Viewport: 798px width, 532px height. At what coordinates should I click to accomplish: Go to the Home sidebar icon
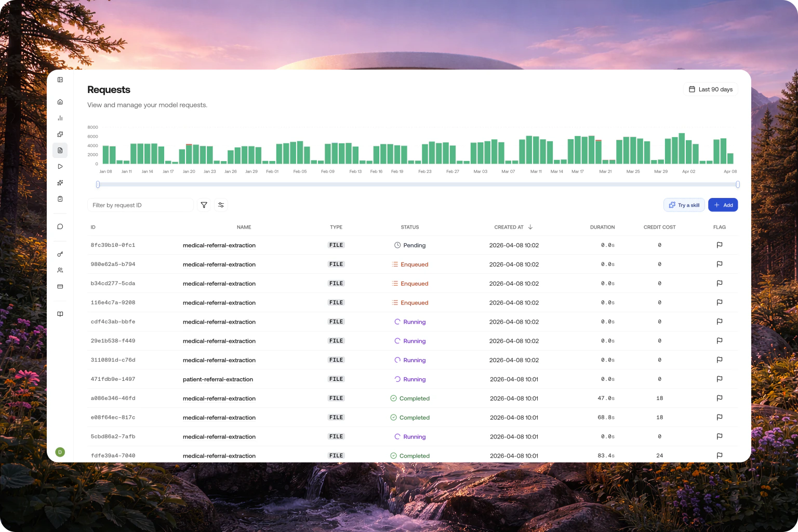[60, 102]
